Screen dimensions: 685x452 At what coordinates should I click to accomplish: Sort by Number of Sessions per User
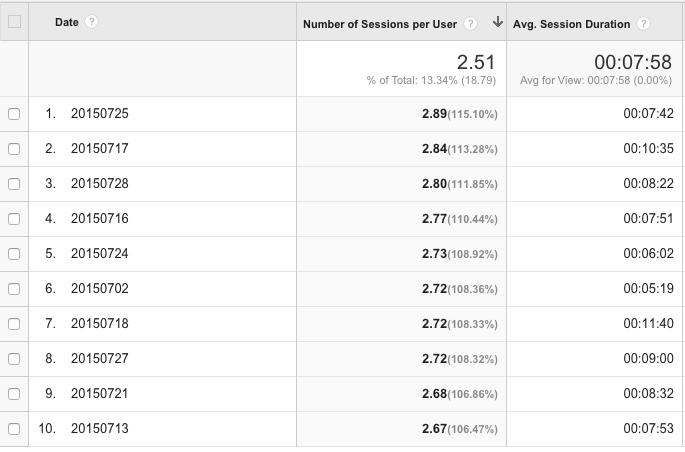click(381, 24)
